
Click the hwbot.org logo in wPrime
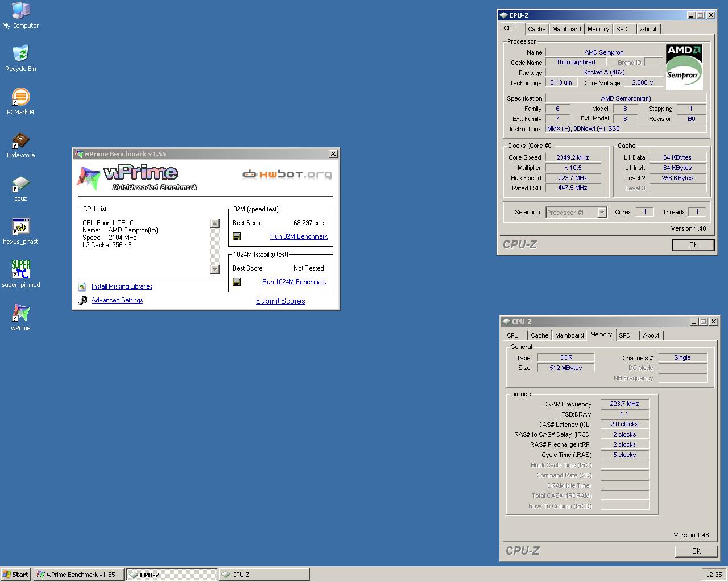287,174
